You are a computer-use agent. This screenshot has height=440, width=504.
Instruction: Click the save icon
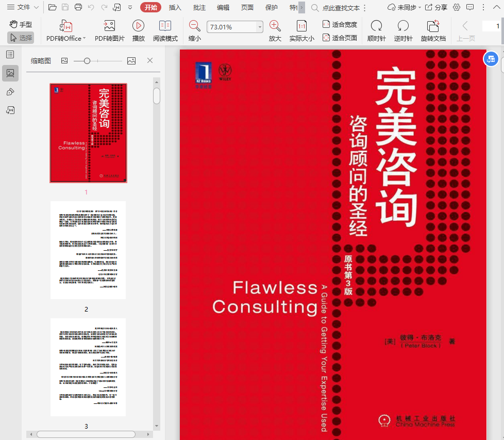click(65, 7)
